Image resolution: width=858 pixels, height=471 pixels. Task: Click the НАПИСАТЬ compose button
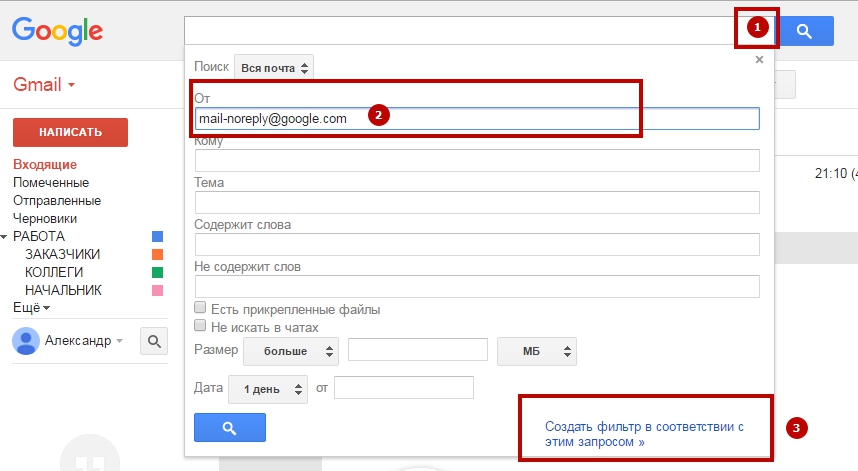tap(71, 132)
